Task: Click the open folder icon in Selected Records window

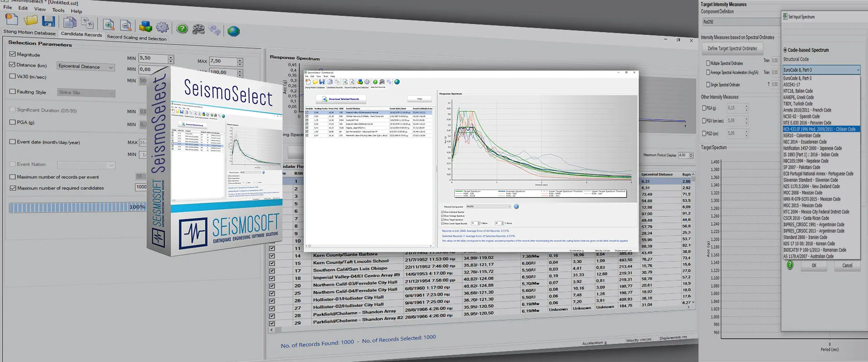Action: pyautogui.click(x=315, y=82)
